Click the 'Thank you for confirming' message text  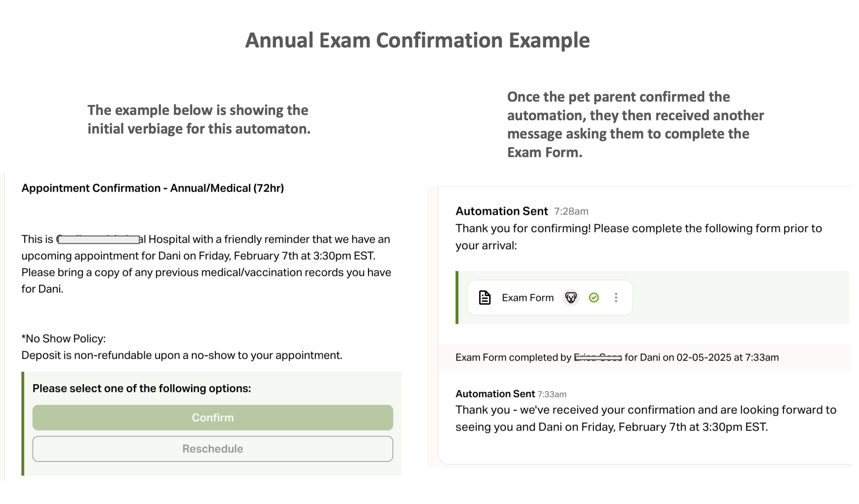click(638, 237)
